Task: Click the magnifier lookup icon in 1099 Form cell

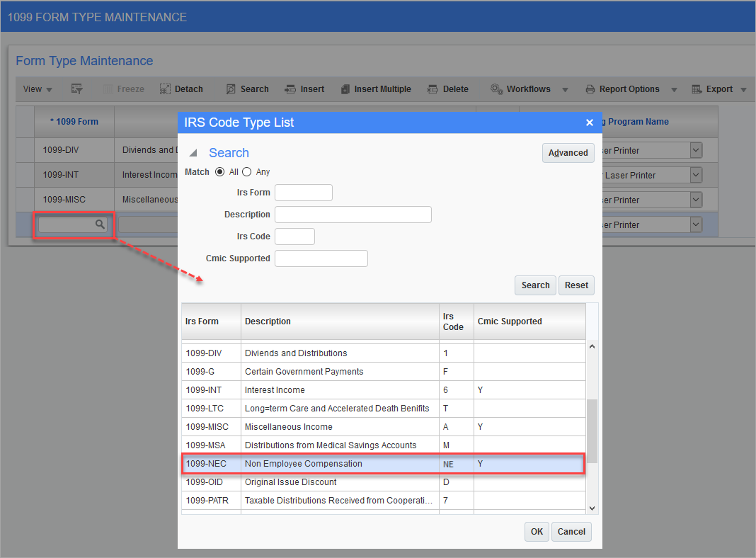Action: pyautogui.click(x=100, y=224)
